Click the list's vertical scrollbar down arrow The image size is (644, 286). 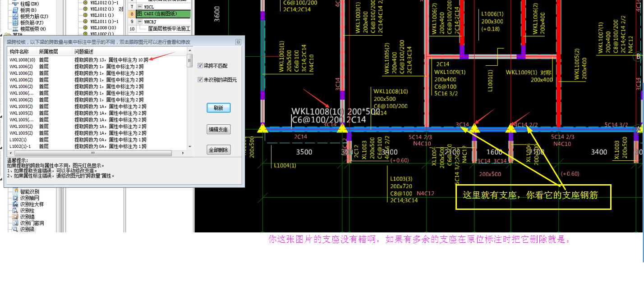(190, 147)
